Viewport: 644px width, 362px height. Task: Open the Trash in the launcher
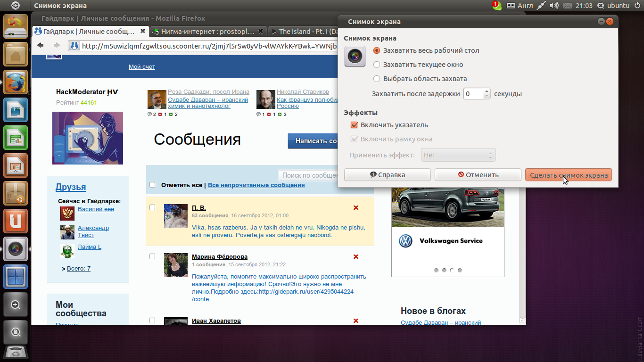pos(16,353)
